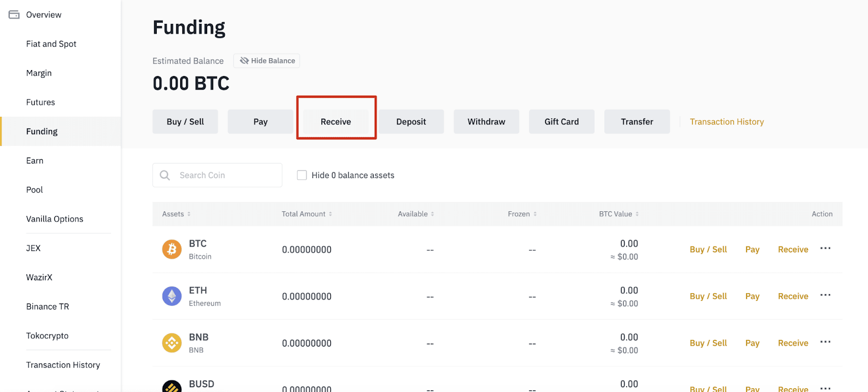
Task: Open the Gift Card button
Action: [x=562, y=122]
